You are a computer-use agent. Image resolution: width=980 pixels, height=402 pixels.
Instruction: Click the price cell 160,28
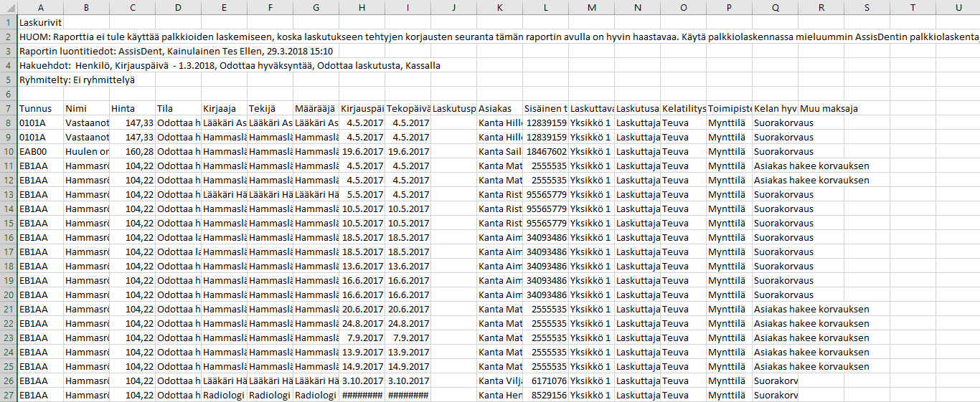[132, 151]
